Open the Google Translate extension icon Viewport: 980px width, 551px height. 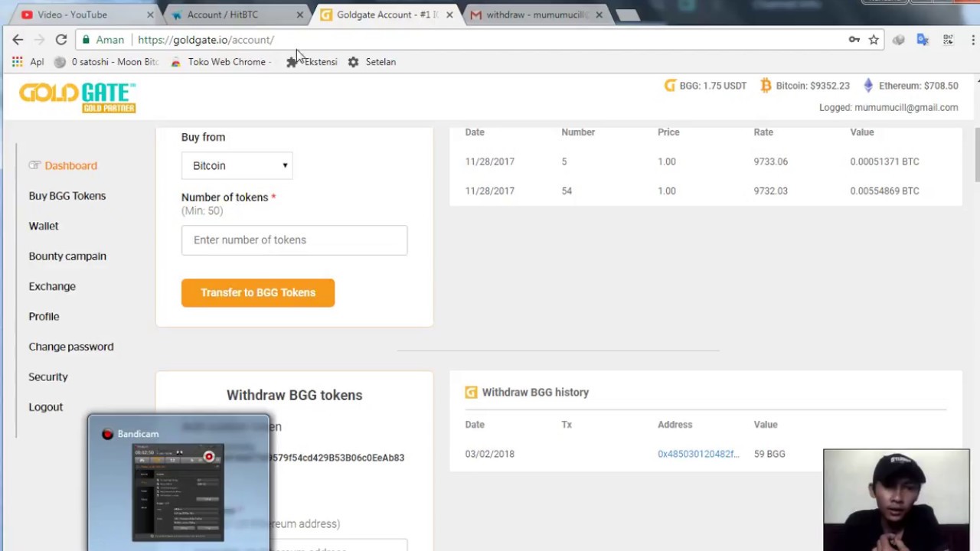(923, 40)
